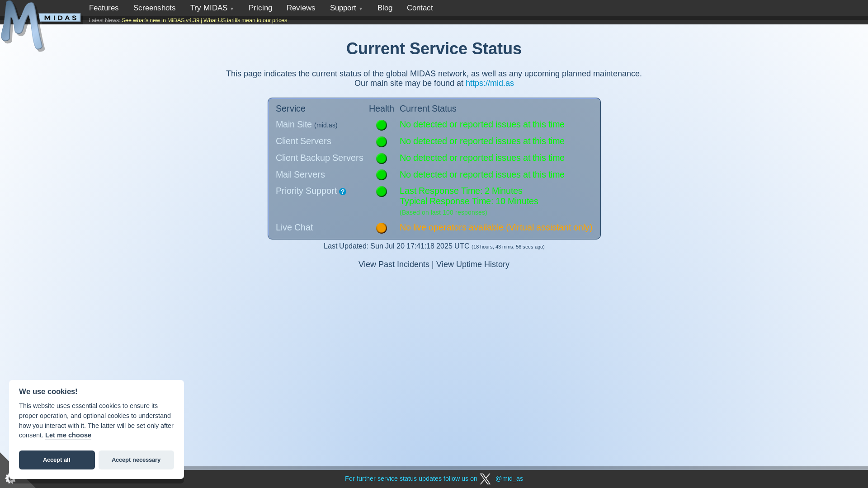Click Let me choose cookie option
Image resolution: width=868 pixels, height=488 pixels.
coord(68,435)
